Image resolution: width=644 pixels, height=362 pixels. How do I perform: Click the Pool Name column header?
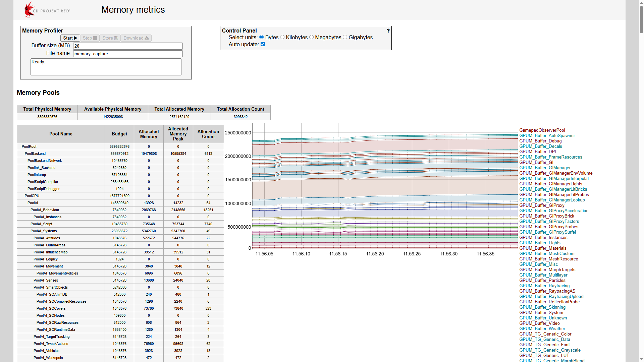61,134
